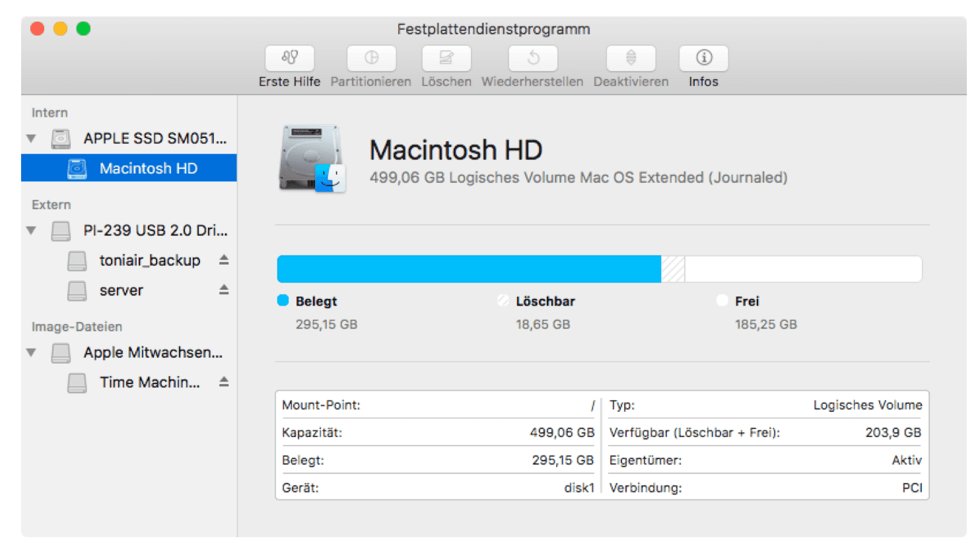Screen dimensions: 980x553
Task: Click the PI-239 USB drive icon
Action: [61, 231]
